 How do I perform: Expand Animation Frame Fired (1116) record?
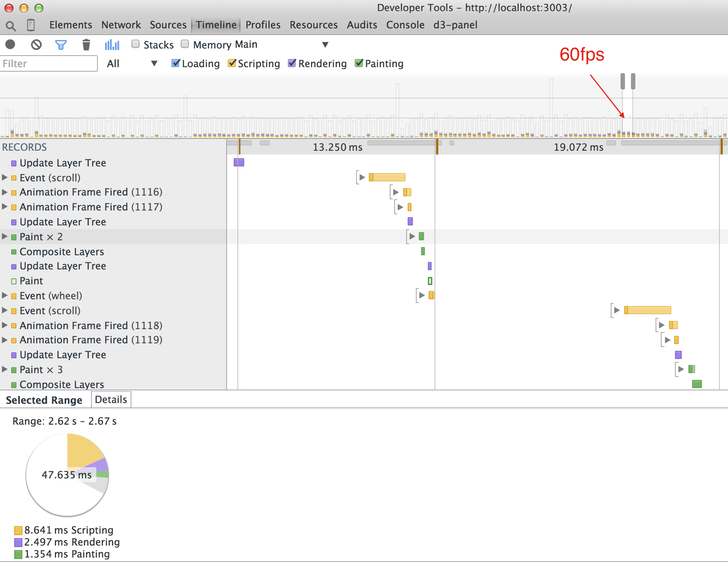[x=5, y=192]
